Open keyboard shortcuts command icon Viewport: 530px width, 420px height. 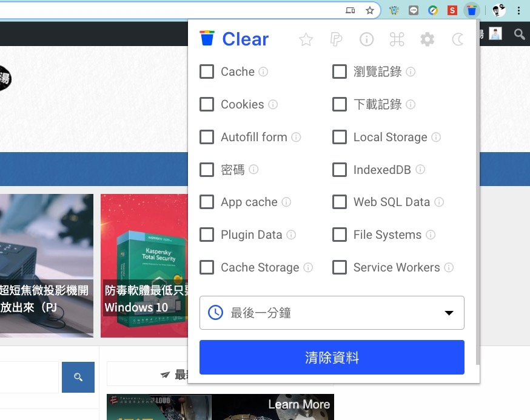(x=397, y=39)
